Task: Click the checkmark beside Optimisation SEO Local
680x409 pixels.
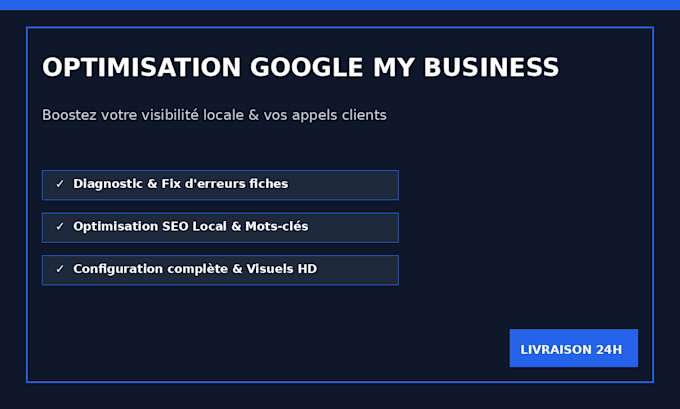Action: tap(60, 226)
